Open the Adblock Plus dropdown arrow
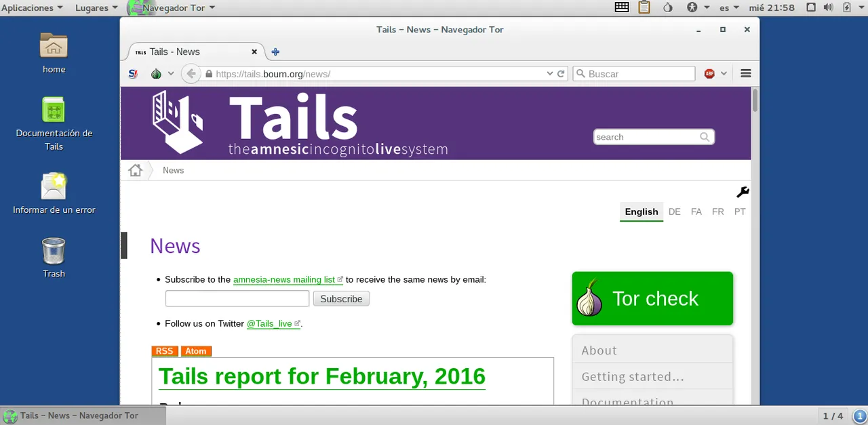Image resolution: width=868 pixels, height=425 pixels. coord(724,74)
